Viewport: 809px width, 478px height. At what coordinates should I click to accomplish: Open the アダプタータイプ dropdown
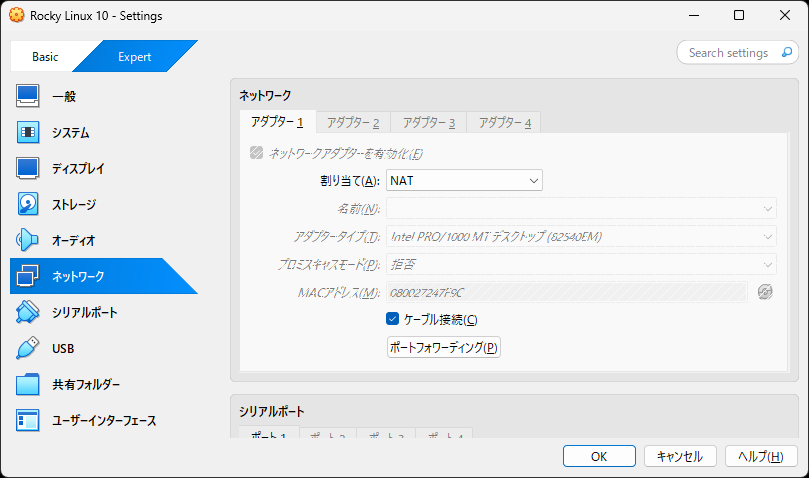581,237
